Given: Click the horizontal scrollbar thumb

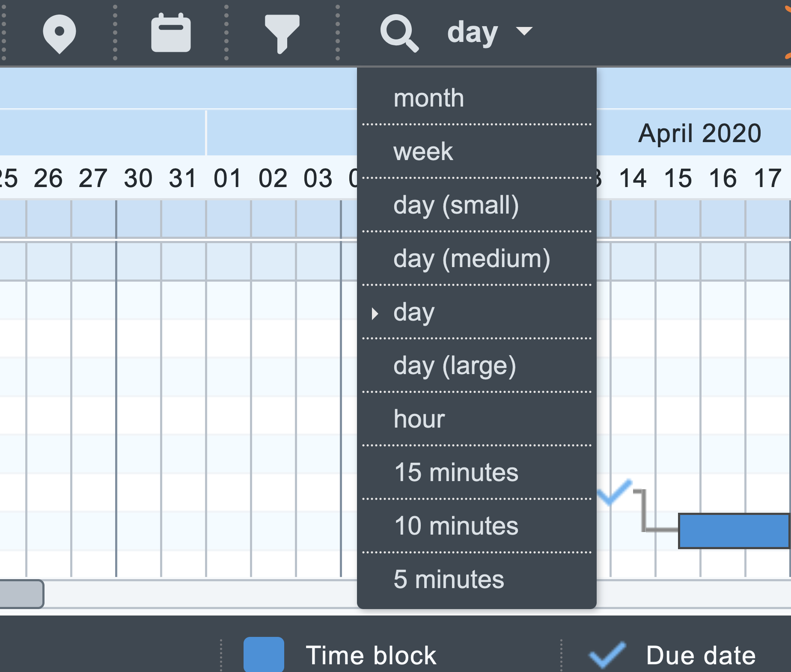Looking at the screenshot, I should pyautogui.click(x=22, y=594).
